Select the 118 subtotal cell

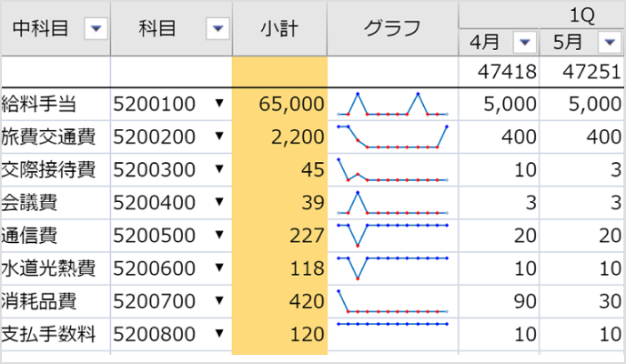click(279, 268)
